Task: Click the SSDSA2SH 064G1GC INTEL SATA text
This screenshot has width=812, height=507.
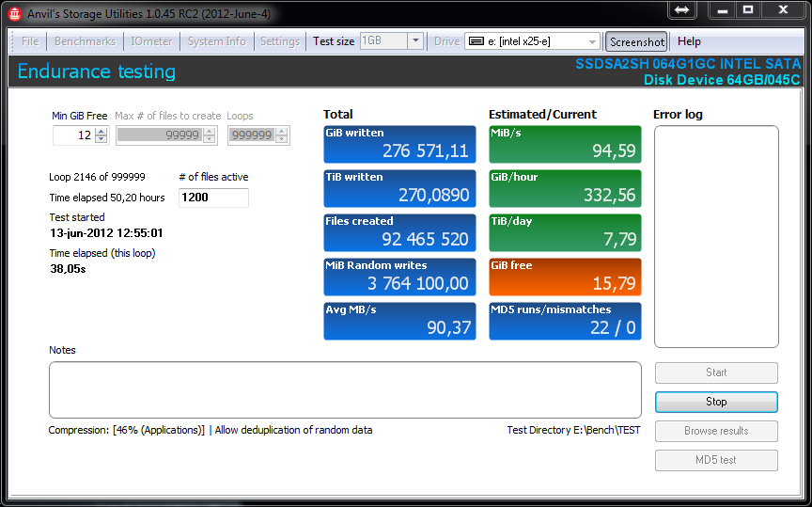Action: [688, 64]
